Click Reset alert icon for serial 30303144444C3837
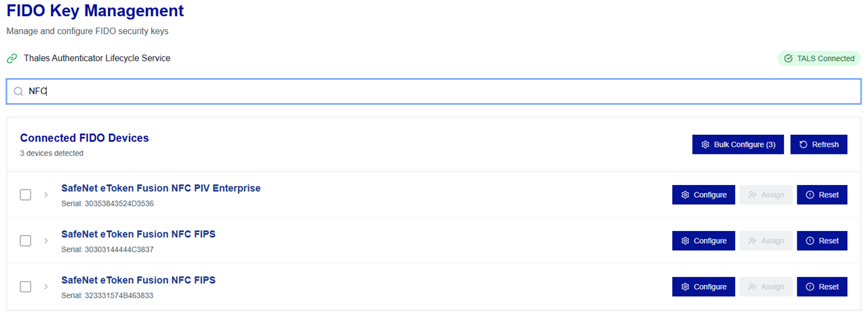868x317 pixels. [x=810, y=241]
